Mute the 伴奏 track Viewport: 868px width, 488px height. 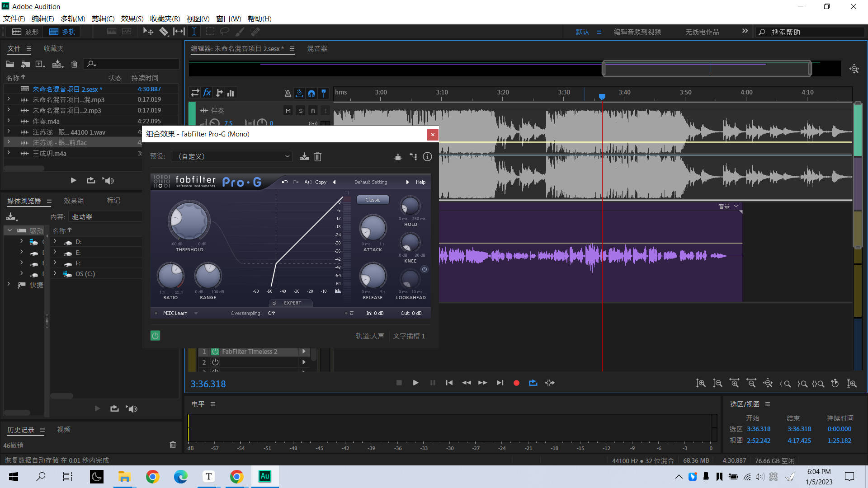click(288, 111)
